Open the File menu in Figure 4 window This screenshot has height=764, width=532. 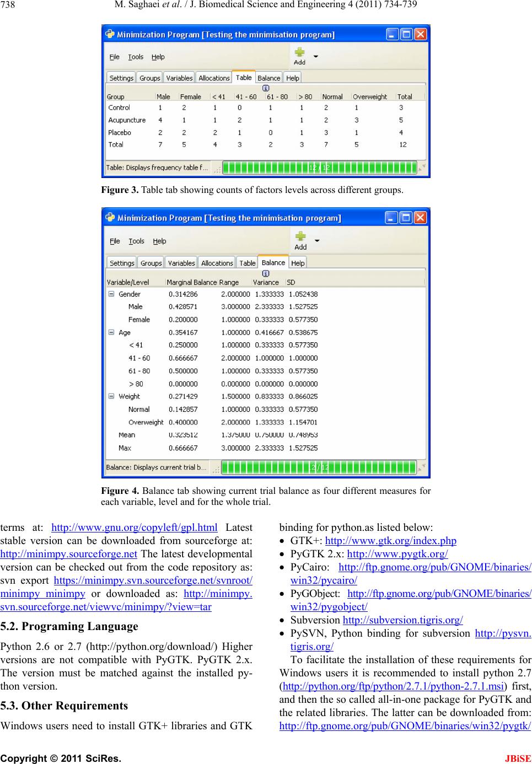115,241
